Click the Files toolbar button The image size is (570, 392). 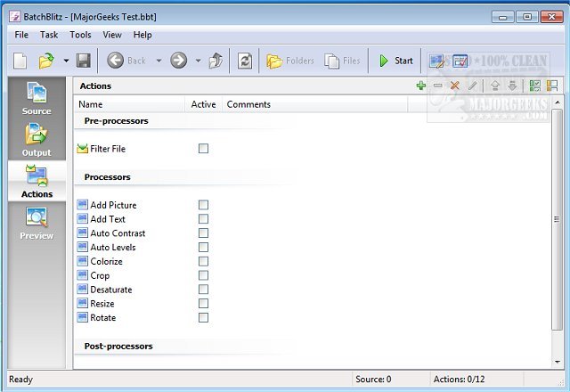342,61
